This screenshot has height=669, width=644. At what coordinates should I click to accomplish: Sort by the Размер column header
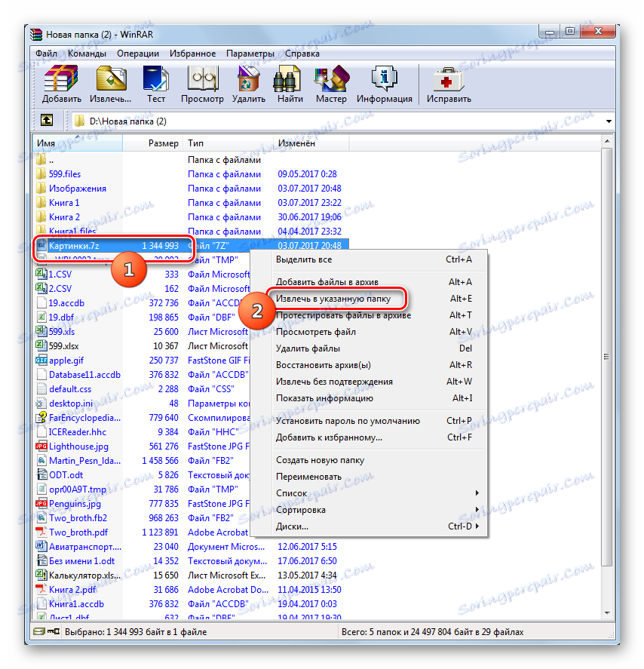[x=152, y=143]
